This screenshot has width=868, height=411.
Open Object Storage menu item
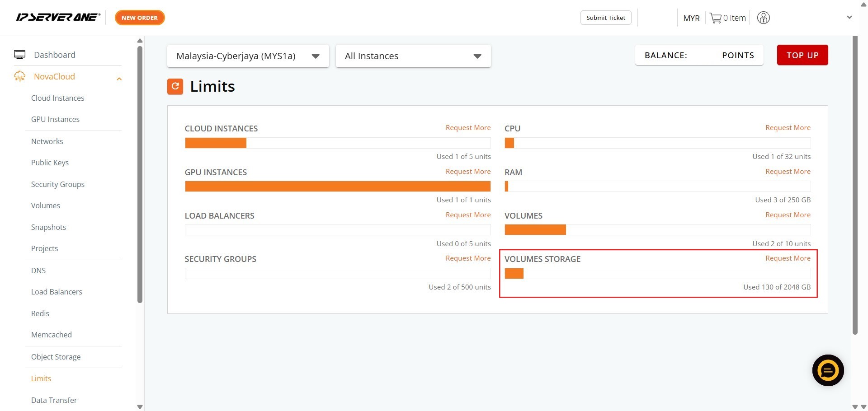pyautogui.click(x=56, y=357)
